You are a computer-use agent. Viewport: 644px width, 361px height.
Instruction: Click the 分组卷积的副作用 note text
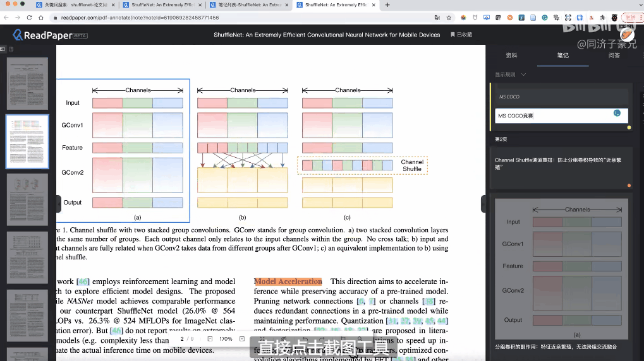(x=556, y=346)
